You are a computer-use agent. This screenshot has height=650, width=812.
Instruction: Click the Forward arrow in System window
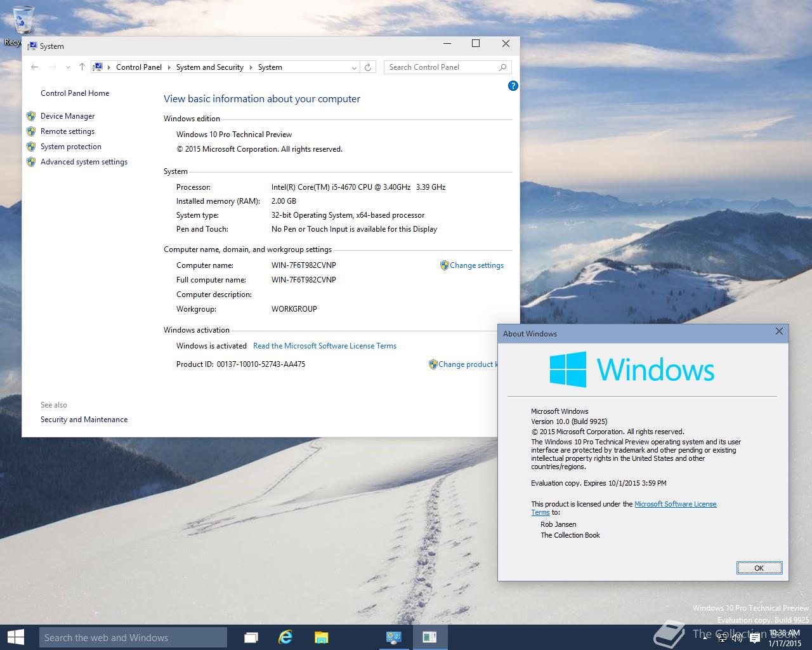point(53,67)
